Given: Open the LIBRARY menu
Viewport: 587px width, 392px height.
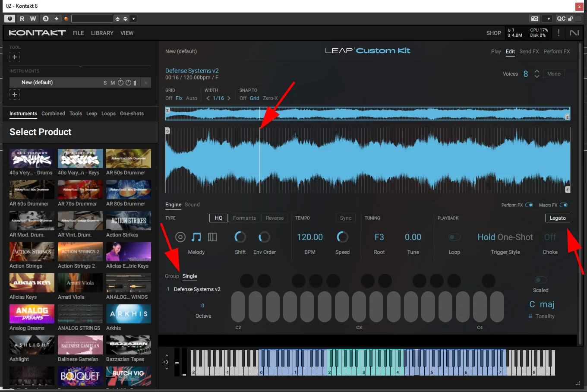Looking at the screenshot, I should pyautogui.click(x=102, y=33).
